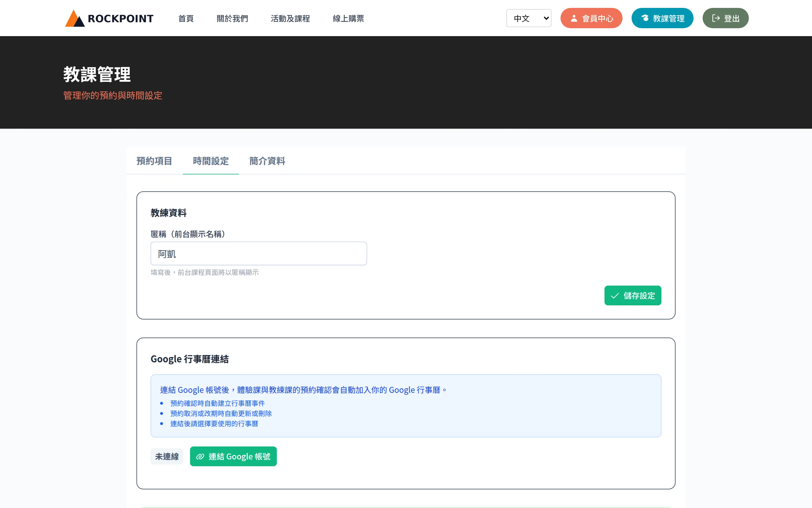
Task: Click the Rockpoint triangle logo icon
Action: 74,18
